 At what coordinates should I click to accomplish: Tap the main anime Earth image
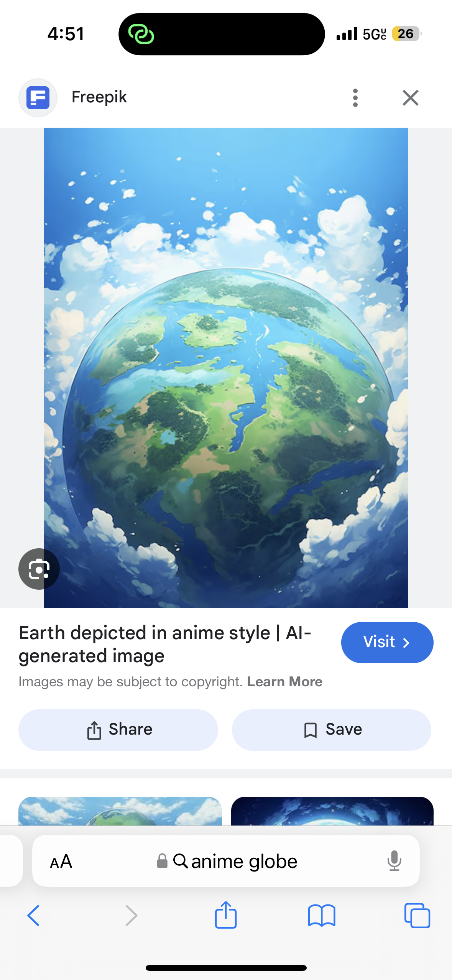click(226, 368)
